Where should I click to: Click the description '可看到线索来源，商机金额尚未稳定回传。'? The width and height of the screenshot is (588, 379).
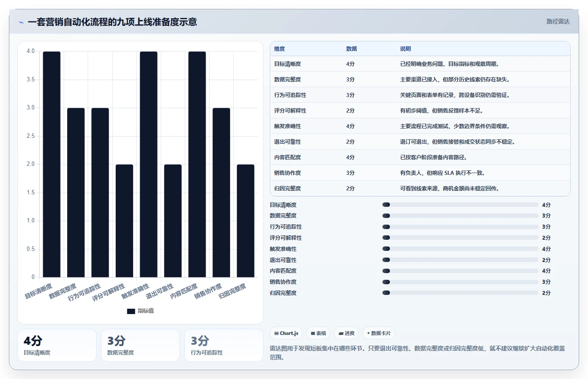click(x=451, y=189)
